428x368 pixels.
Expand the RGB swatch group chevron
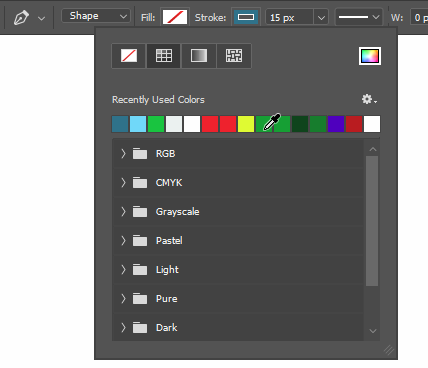pyautogui.click(x=123, y=153)
